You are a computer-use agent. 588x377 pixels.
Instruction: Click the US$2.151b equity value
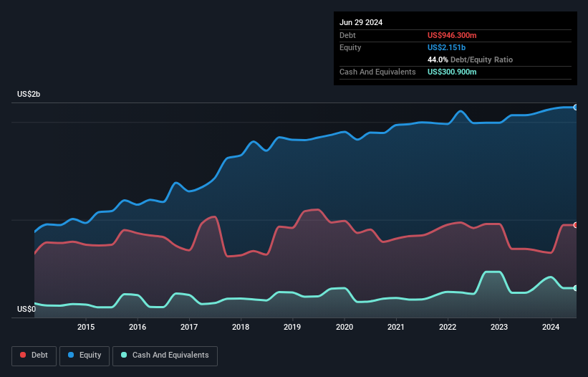point(446,47)
